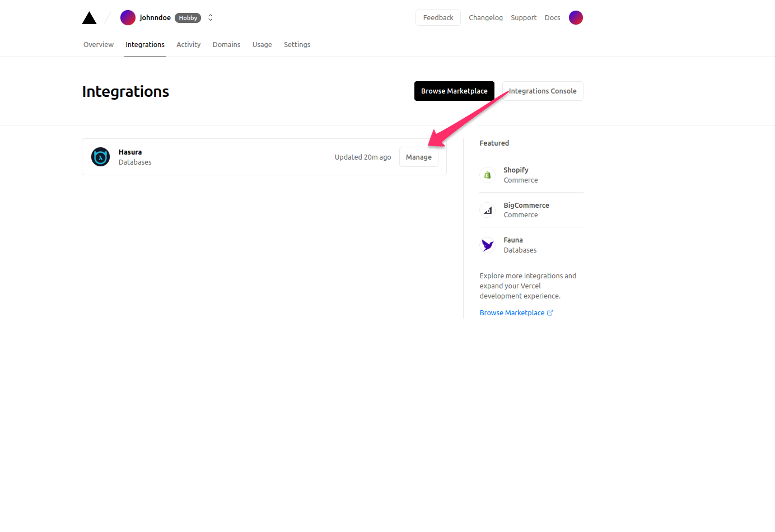Click the Feedback button
Image resolution: width=775 pixels, height=532 pixels.
tap(438, 17)
